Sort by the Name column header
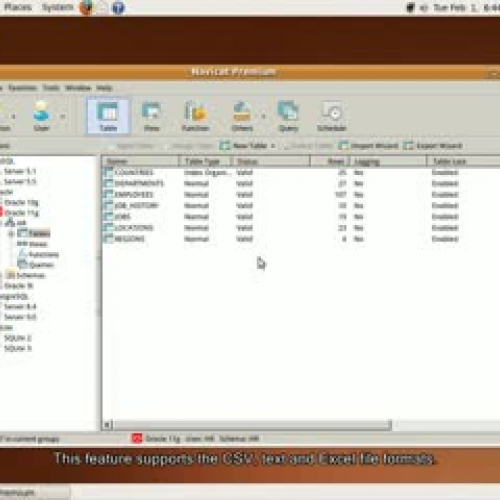 [140, 161]
